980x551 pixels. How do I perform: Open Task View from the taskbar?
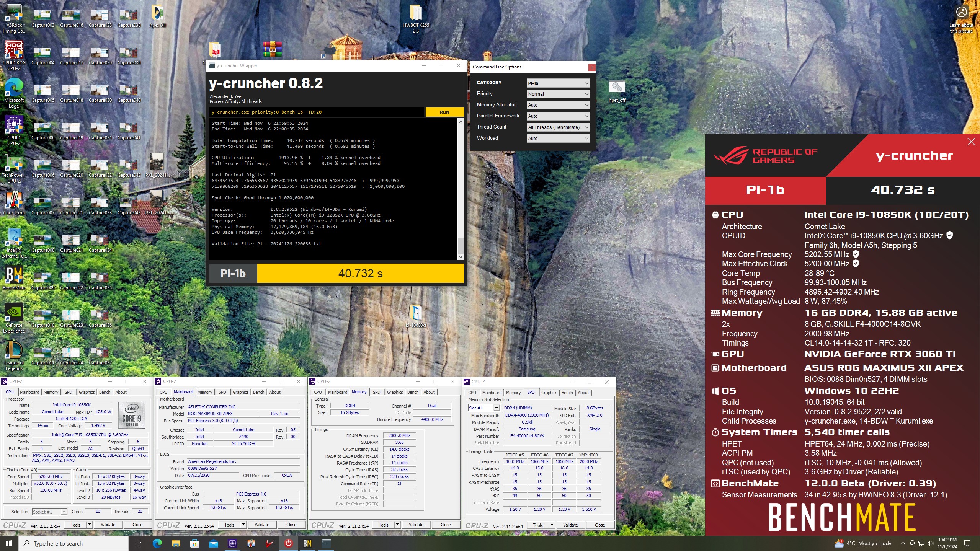point(138,543)
